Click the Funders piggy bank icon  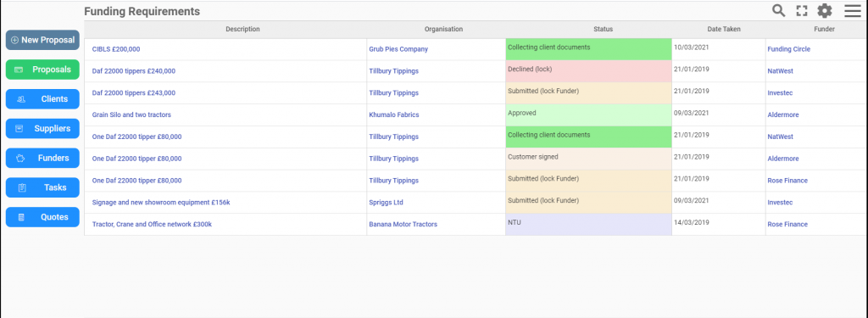(x=20, y=159)
